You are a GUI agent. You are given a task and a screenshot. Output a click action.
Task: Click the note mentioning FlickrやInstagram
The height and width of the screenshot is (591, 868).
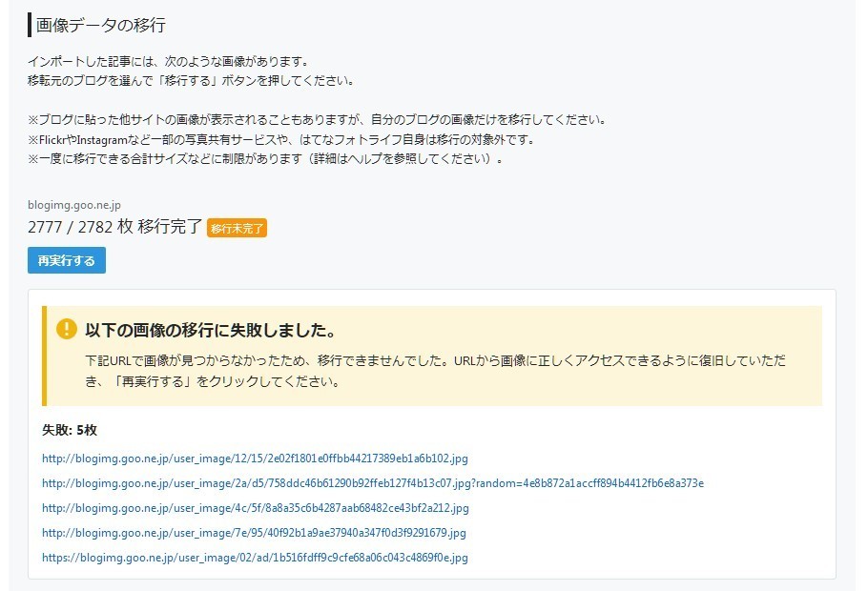[x=282, y=139]
